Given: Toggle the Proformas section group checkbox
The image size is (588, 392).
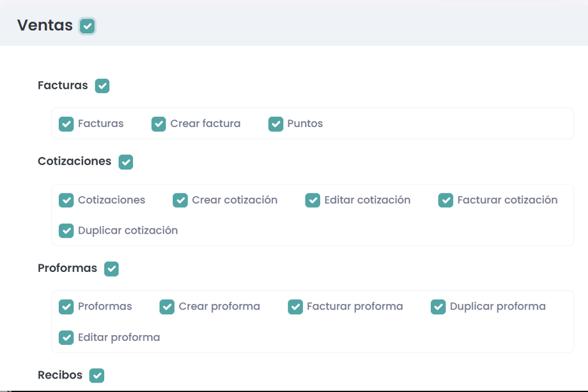Looking at the screenshot, I should 112,269.
